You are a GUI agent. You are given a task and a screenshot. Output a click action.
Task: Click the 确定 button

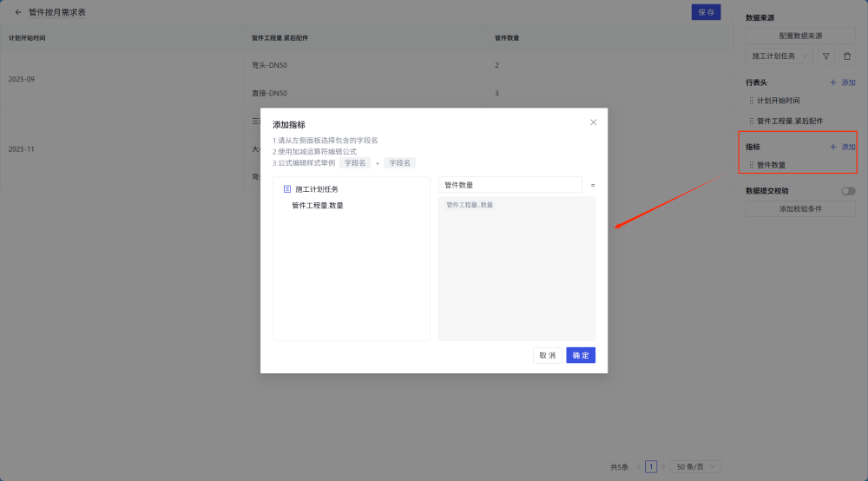581,355
